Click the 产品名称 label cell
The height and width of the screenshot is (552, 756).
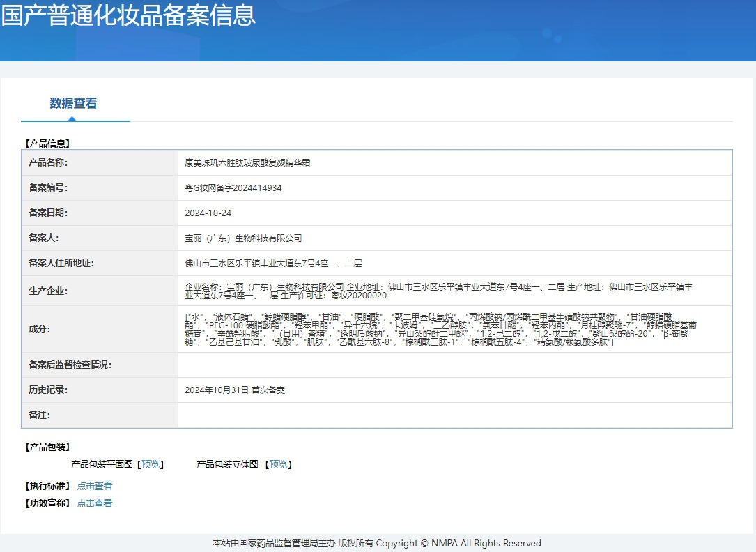click(x=100, y=163)
